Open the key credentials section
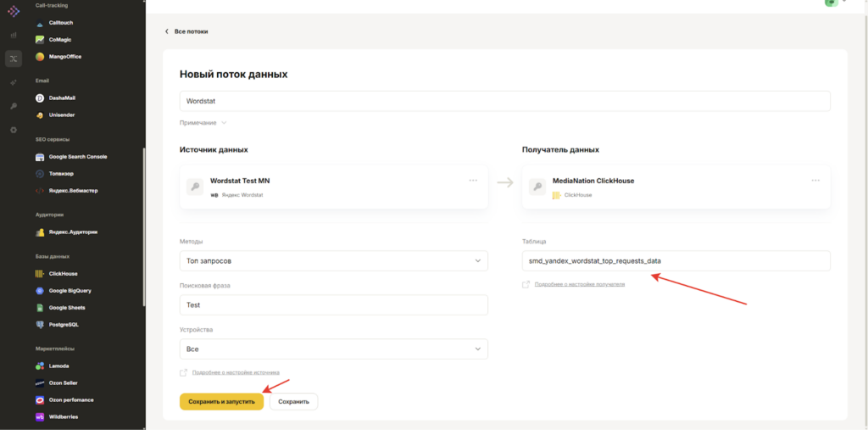 pyautogui.click(x=14, y=106)
